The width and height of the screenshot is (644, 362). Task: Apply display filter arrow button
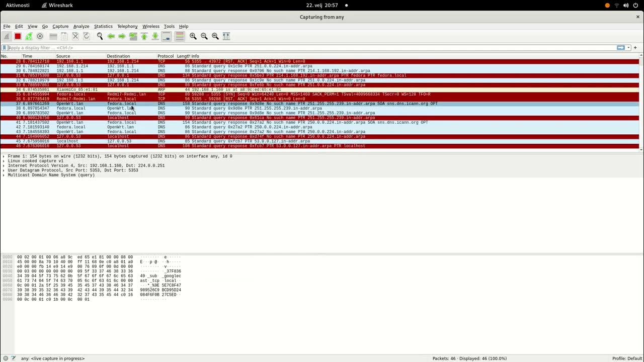[x=620, y=48]
